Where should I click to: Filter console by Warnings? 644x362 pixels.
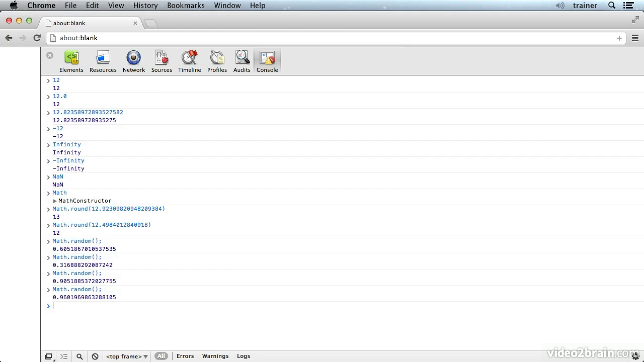pyautogui.click(x=215, y=356)
